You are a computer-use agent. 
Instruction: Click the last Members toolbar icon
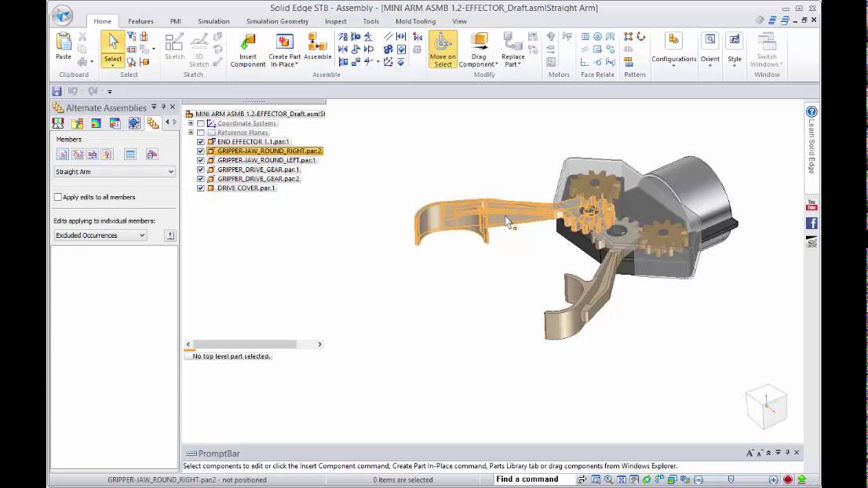point(151,155)
